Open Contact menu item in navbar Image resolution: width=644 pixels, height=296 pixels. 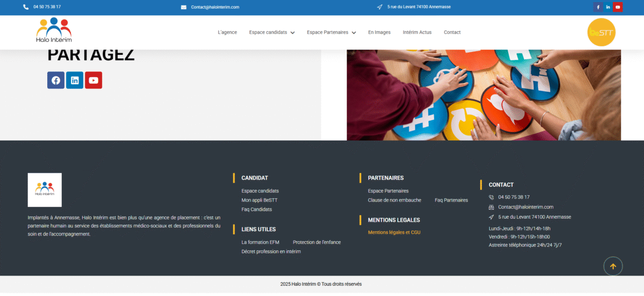tap(452, 32)
